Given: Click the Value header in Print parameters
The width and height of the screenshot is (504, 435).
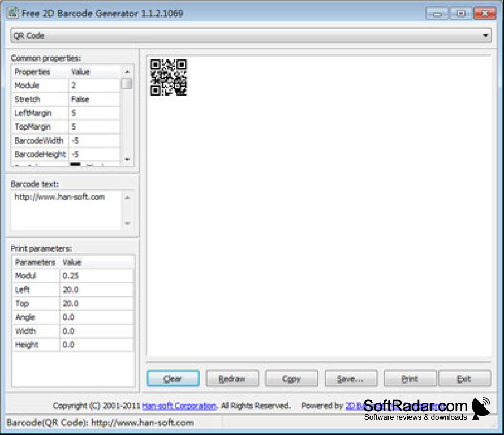Looking at the screenshot, I should tap(97, 262).
